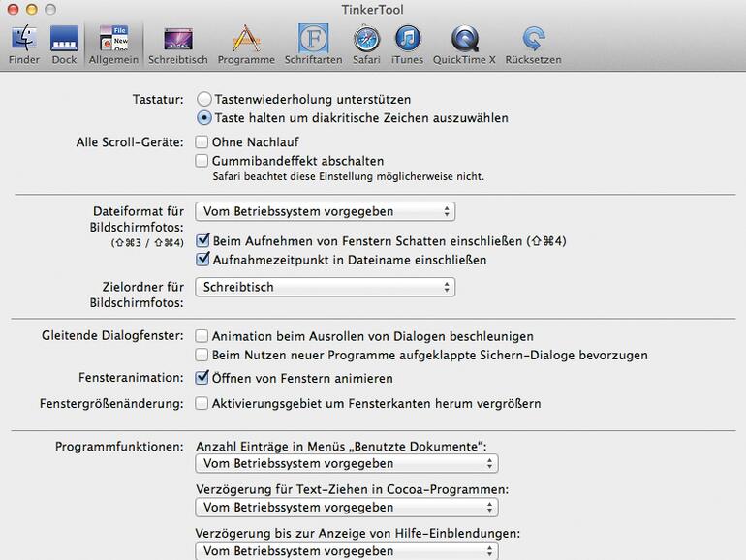
Task: Open the Dock settings pane icon
Action: (64, 39)
